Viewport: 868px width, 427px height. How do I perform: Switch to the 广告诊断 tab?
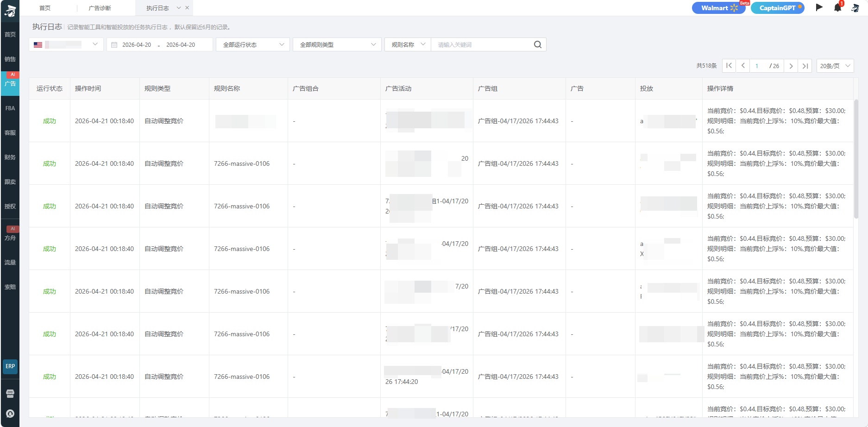pyautogui.click(x=100, y=8)
